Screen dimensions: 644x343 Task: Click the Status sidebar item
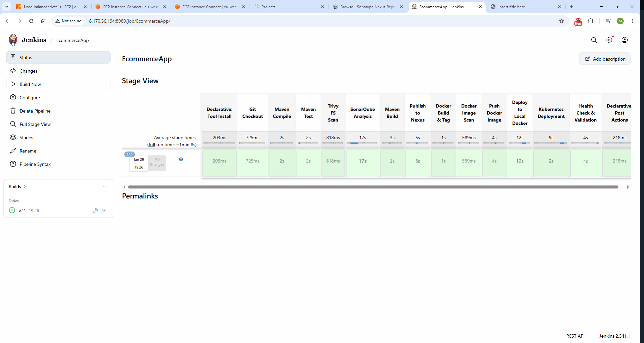(58, 57)
